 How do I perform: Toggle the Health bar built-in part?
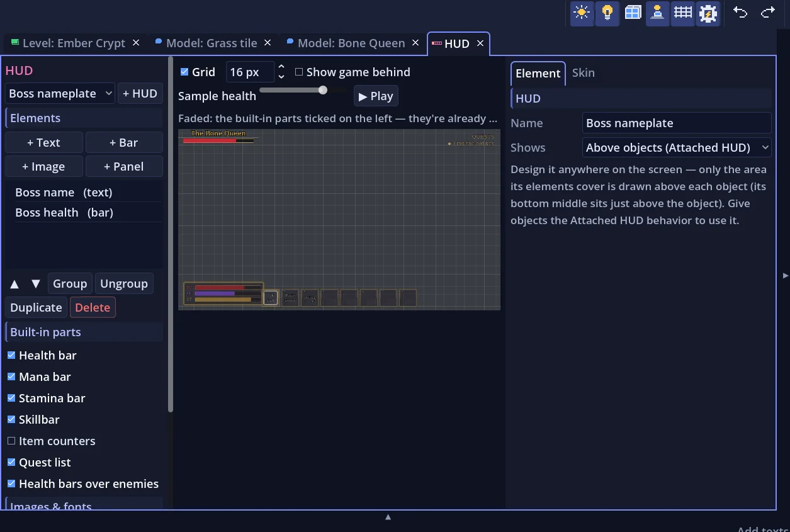tap(11, 355)
